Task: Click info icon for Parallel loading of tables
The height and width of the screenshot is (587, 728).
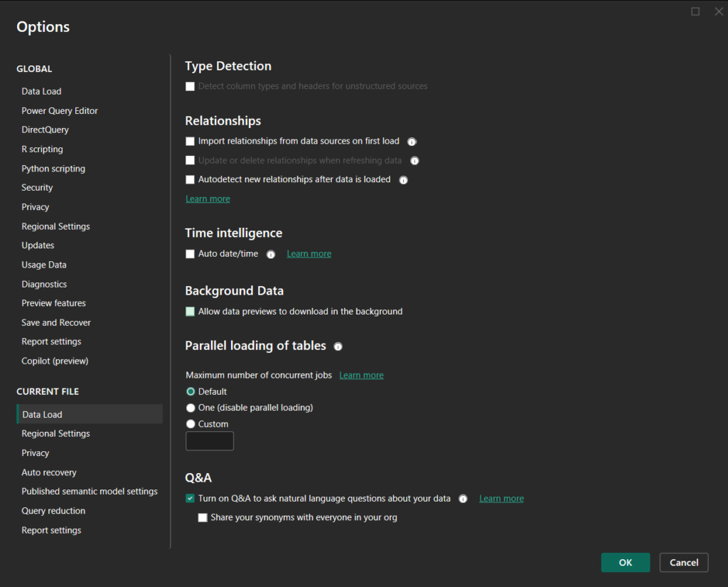Action: (x=338, y=347)
